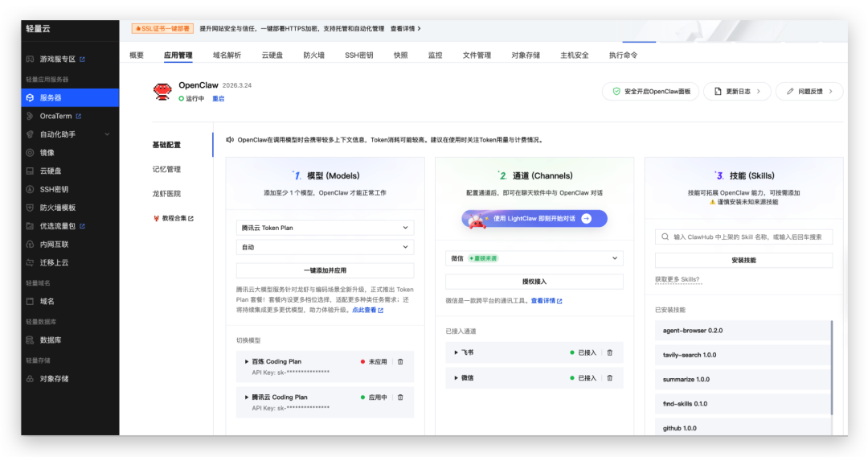Select 服务器 in the sidebar
This screenshot has height=457, width=868.
tap(70, 97)
